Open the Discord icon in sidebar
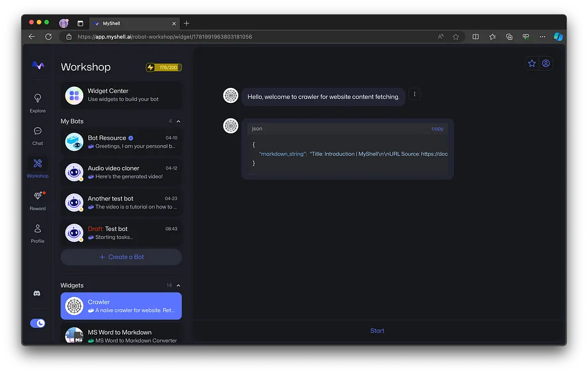Image resolution: width=588 pixels, height=374 pixels. pyautogui.click(x=37, y=294)
